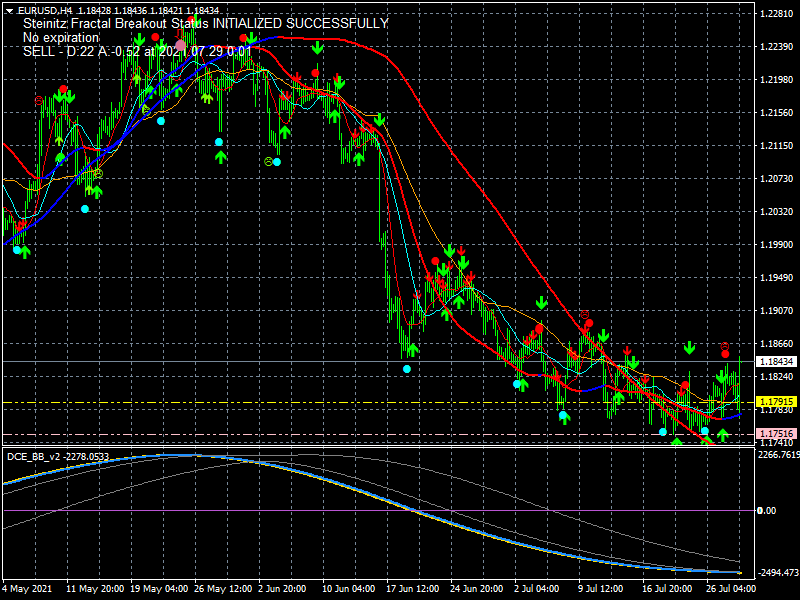Click the yellow 1.17915 price level label

click(776, 402)
